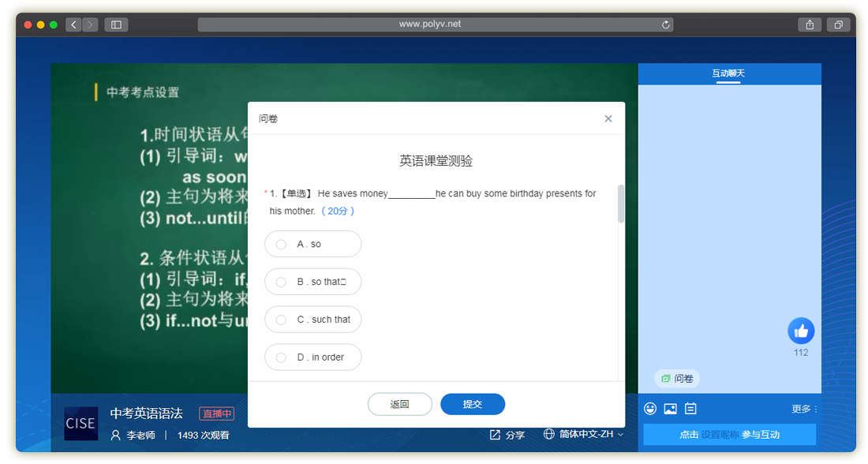Click the Safari share icon
868x464 pixels.
click(x=810, y=24)
